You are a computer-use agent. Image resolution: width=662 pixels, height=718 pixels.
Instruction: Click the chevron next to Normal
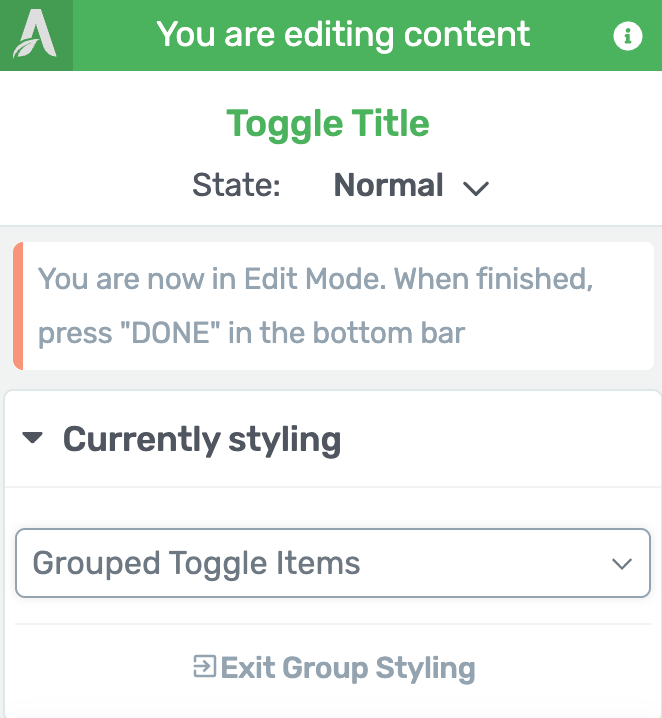pos(476,188)
